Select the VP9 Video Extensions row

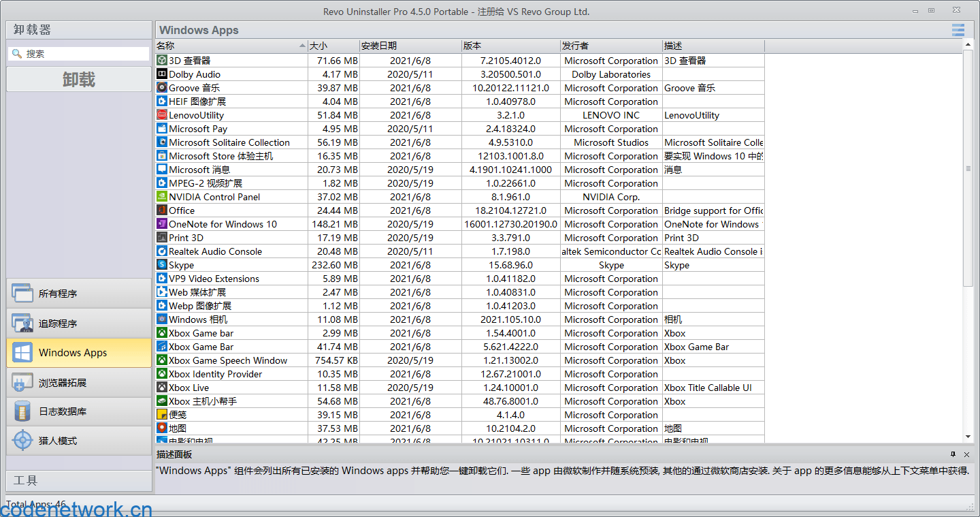tap(460, 279)
